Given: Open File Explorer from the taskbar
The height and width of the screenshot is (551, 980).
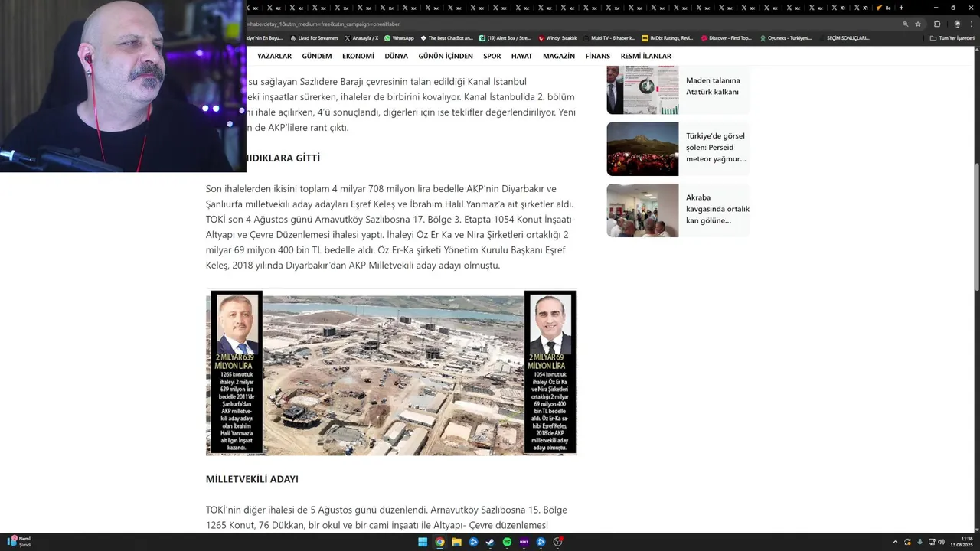Looking at the screenshot, I should click(x=456, y=542).
